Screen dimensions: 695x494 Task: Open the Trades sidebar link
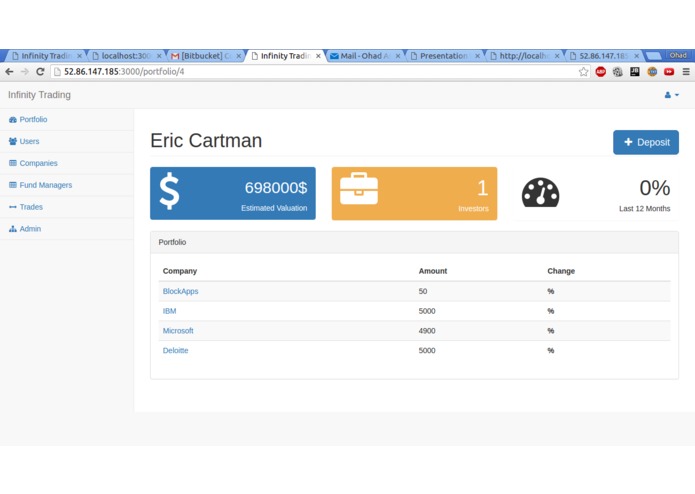(31, 207)
